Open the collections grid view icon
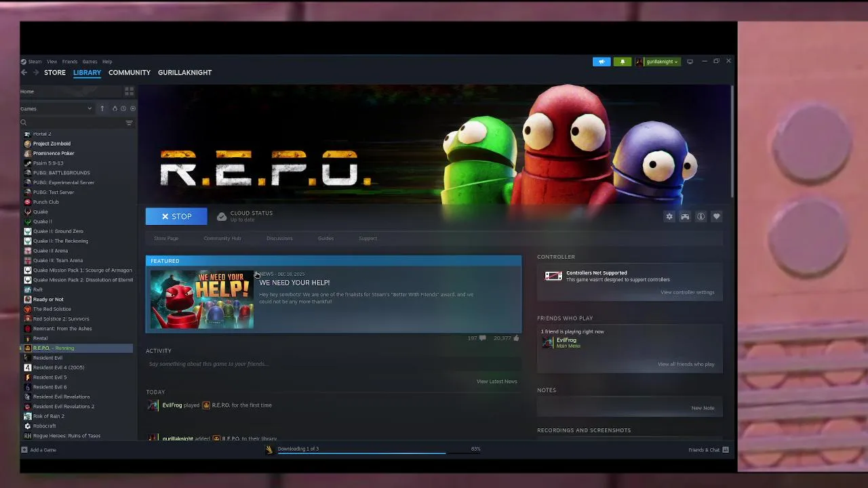The width and height of the screenshot is (868, 488). pyautogui.click(x=129, y=91)
